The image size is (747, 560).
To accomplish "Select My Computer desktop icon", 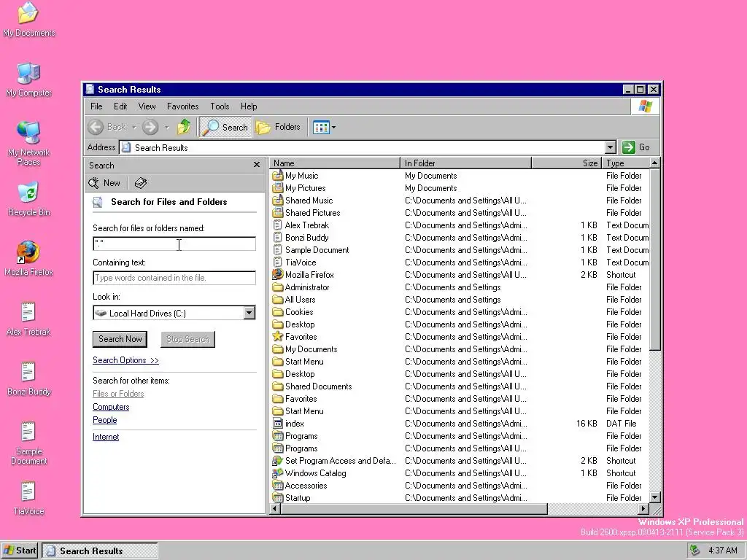I will coord(28,79).
